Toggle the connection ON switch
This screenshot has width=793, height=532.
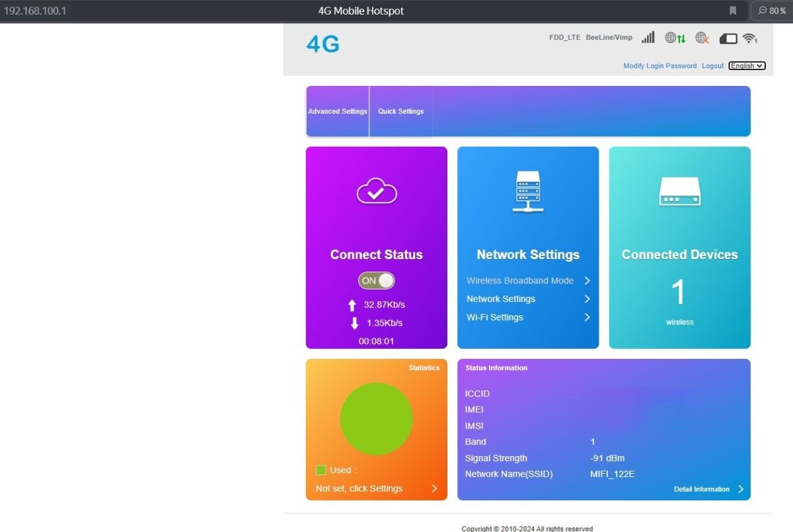(x=376, y=280)
